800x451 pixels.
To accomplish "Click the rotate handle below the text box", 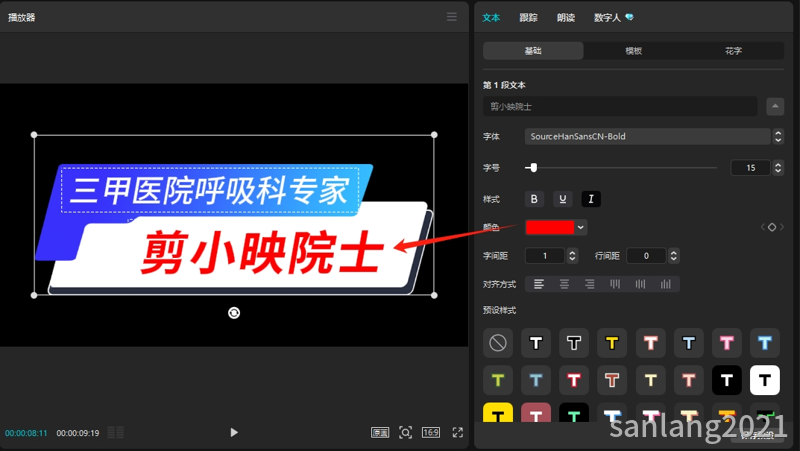I will click(234, 313).
